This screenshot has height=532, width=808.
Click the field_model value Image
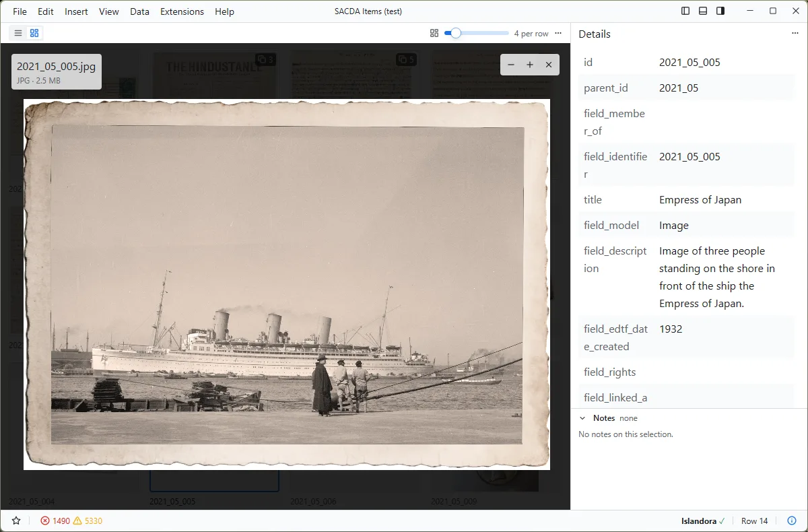coord(674,226)
